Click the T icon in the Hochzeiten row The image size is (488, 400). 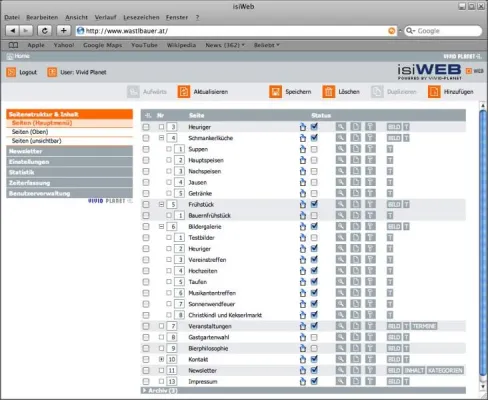[x=390, y=271]
